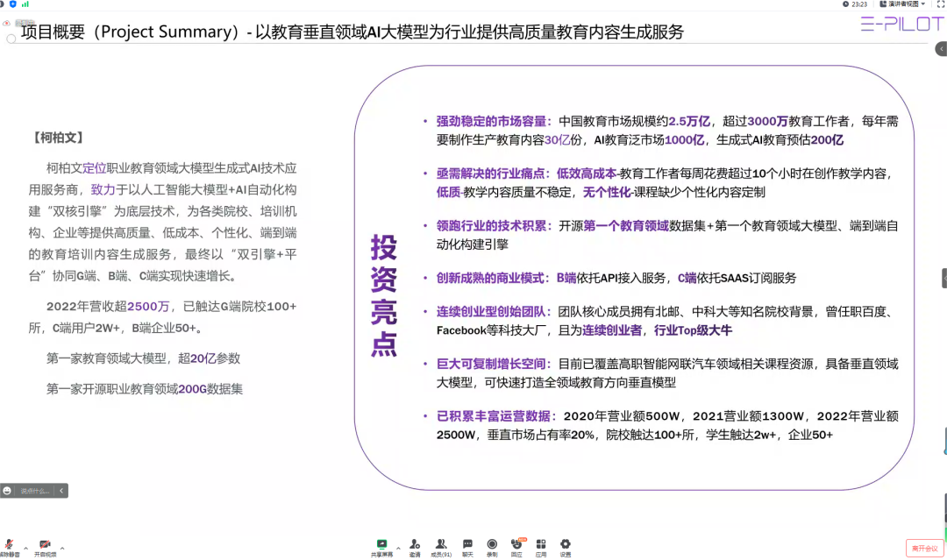Open the Speaker View (演讲者视图) dropdown
Viewport: 947px width, 560px height.
(899, 5)
